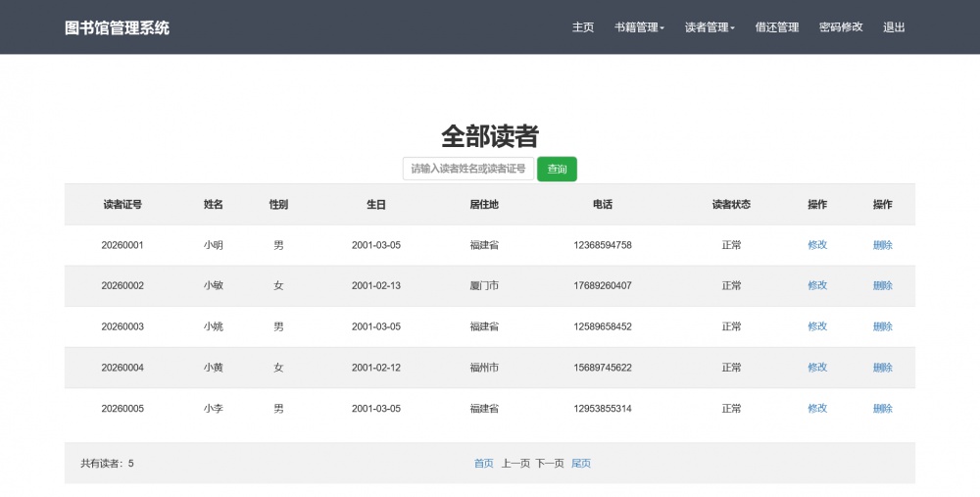This screenshot has width=980, height=497.
Task: Click 修改 for reader 小李
Action: (x=817, y=408)
